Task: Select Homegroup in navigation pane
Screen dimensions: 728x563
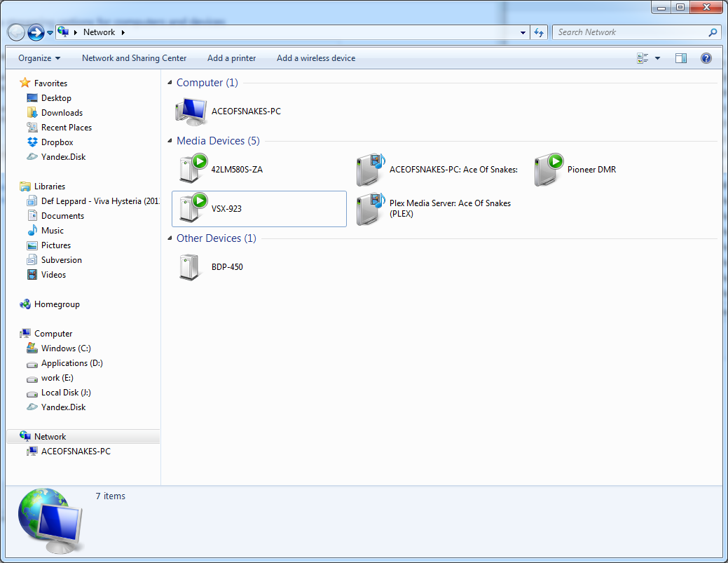Action: (x=57, y=304)
